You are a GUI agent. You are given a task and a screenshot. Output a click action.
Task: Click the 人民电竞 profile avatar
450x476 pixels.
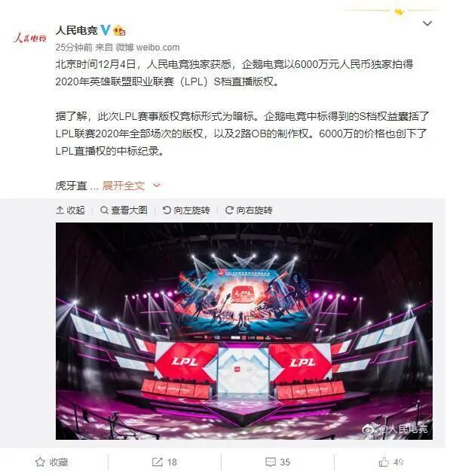click(x=29, y=38)
